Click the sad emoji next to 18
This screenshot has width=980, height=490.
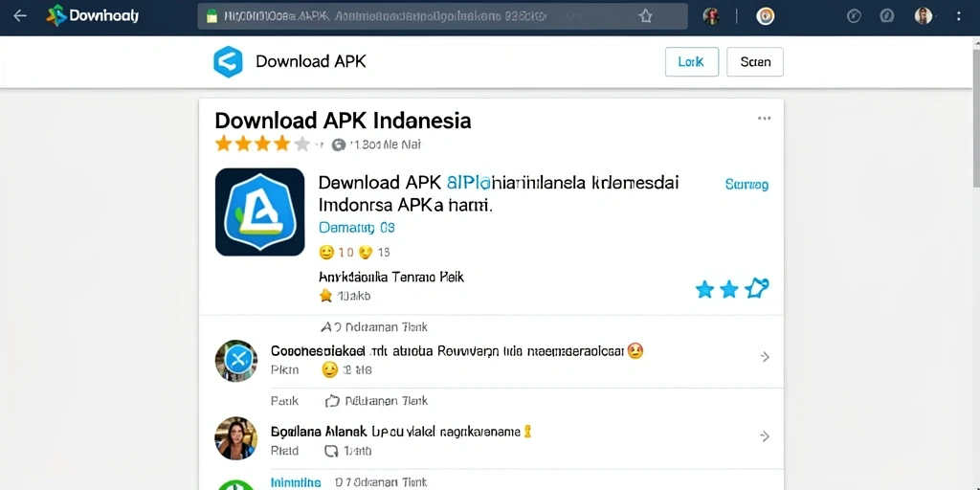pos(367,253)
